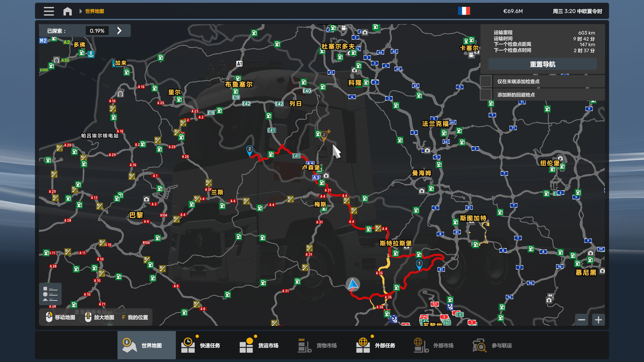Click the 慕尼黑 city label
Viewport: 644px width, 362px height.
tap(586, 273)
